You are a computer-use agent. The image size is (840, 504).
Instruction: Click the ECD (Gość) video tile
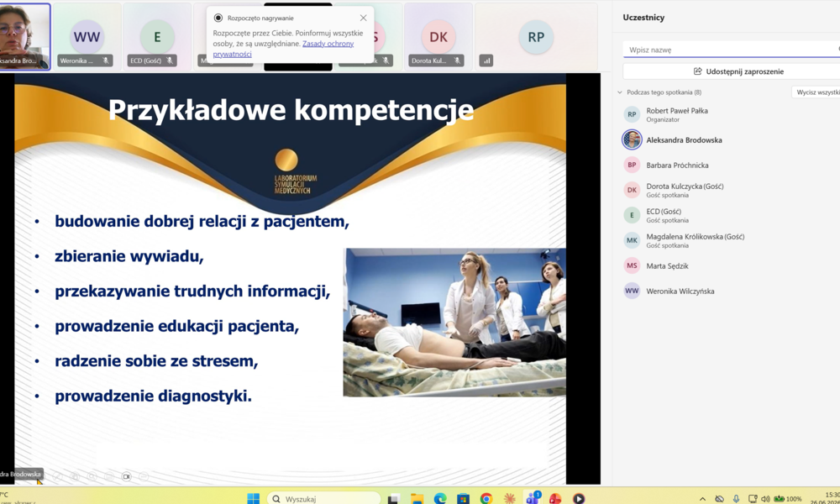(157, 37)
